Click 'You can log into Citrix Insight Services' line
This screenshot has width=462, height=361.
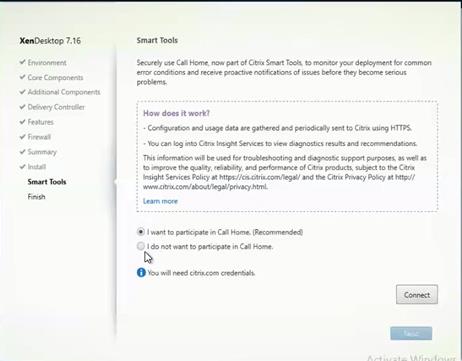click(x=280, y=144)
